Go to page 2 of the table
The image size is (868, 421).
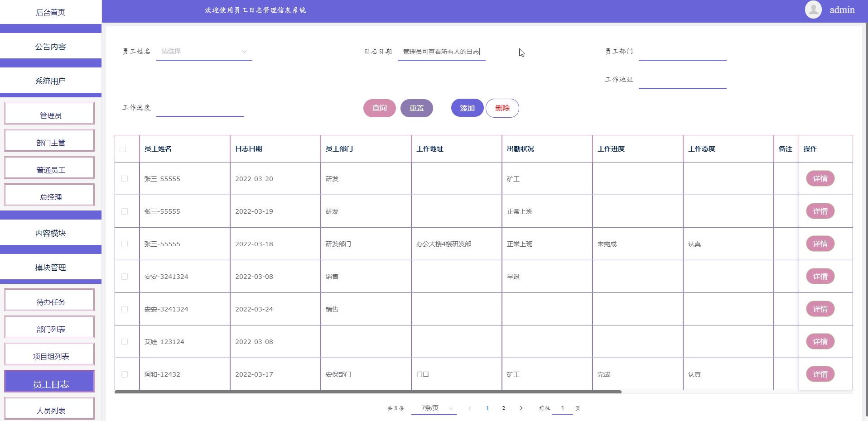click(503, 408)
